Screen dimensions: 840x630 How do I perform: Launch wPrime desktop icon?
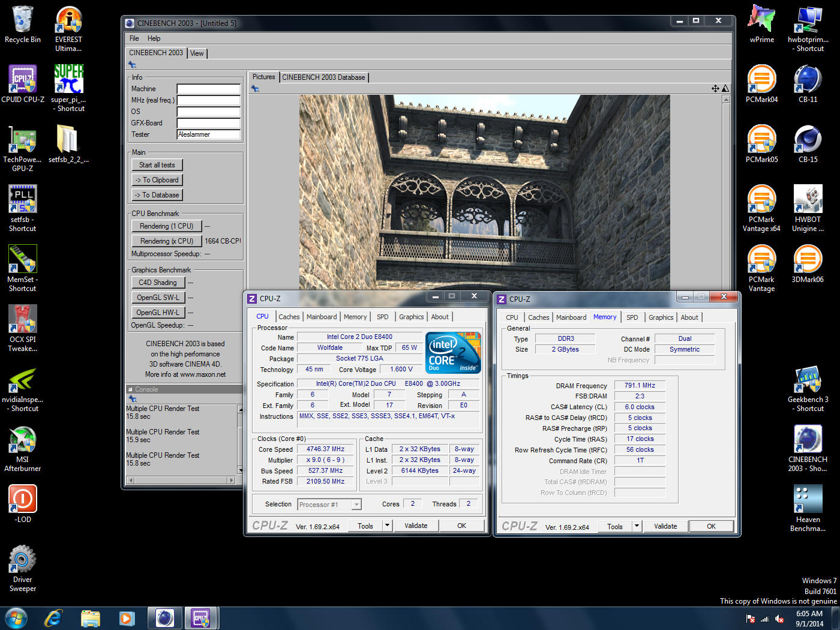[762, 24]
